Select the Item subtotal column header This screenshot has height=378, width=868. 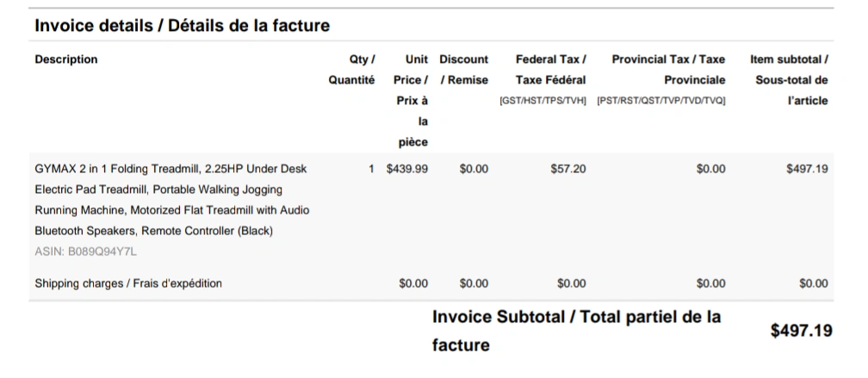pyautogui.click(x=790, y=80)
